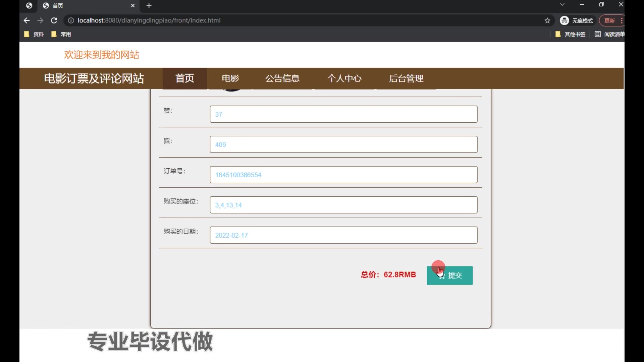Go to the 电影 menu item

tap(230, 78)
